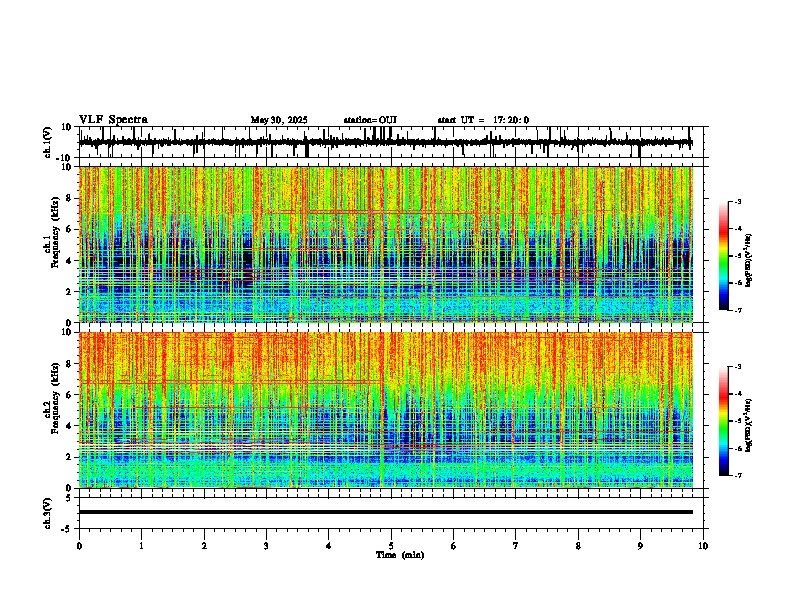The height and width of the screenshot is (612, 792).
Task: Click time axis tick label "2"
Action: point(204,546)
